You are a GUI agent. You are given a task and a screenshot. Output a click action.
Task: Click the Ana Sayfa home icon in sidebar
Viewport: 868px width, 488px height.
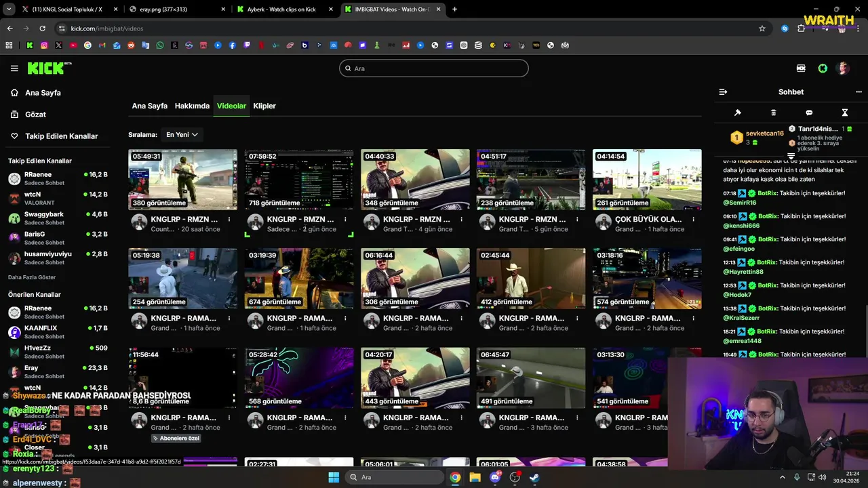(x=14, y=93)
